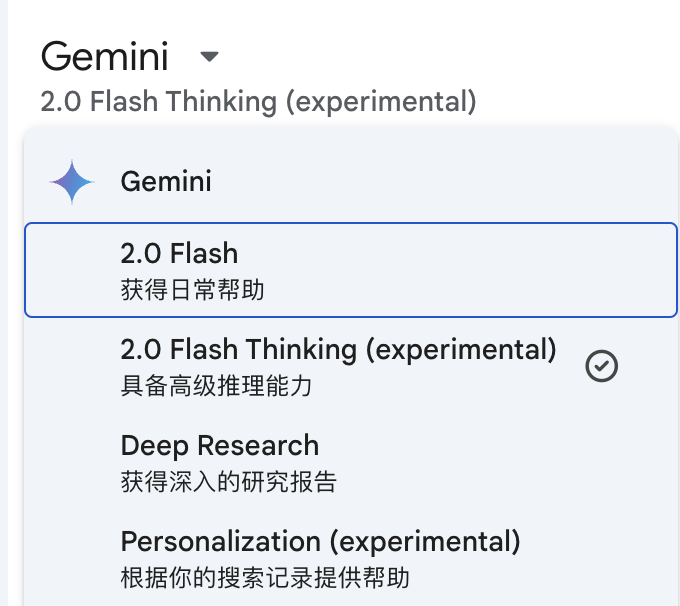Click the "根据你的搜索记录提供帮助" description text
680x606 pixels.
pyautogui.click(x=265, y=578)
